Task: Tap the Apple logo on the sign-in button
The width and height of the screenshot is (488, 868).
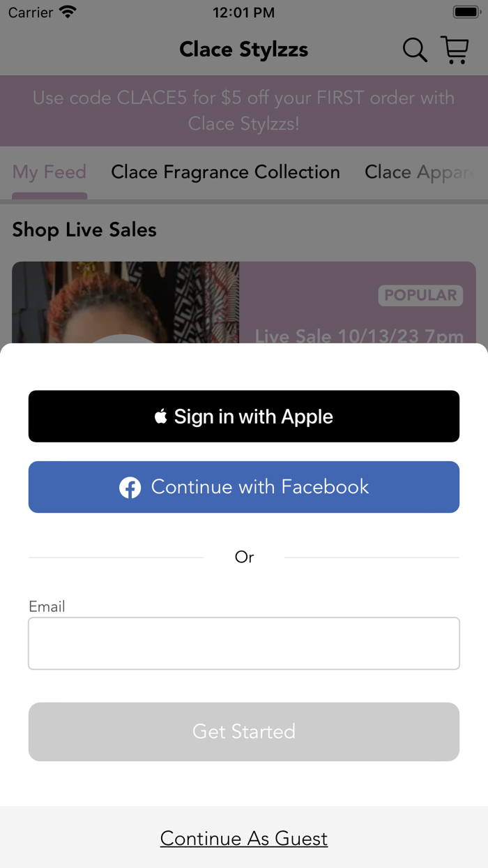Action: (161, 417)
